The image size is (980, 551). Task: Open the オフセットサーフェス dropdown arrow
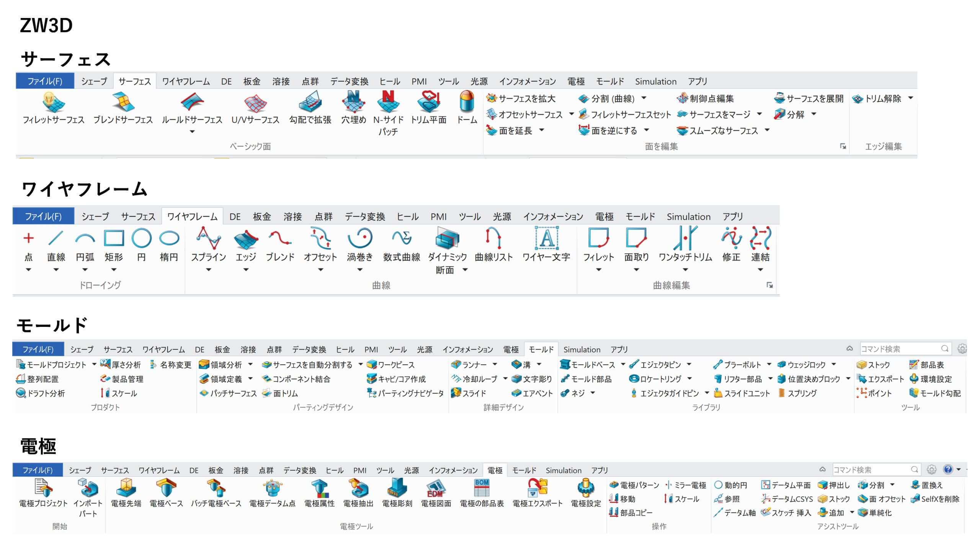coord(571,114)
